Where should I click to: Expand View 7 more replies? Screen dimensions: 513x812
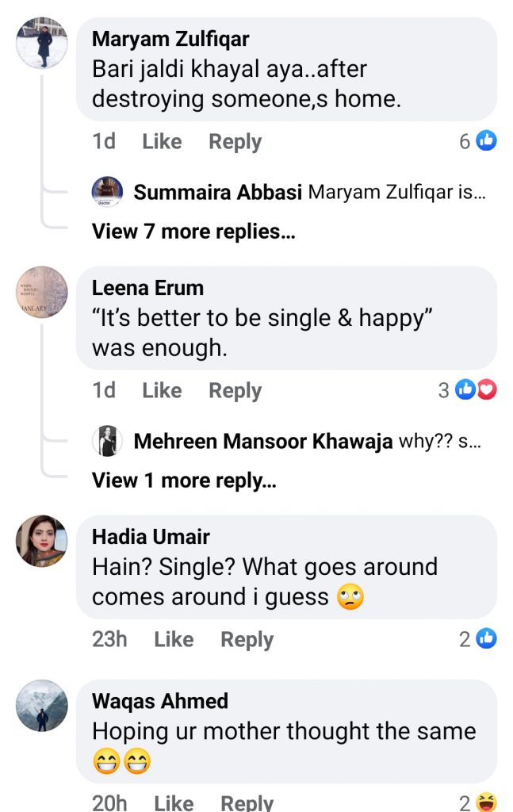[x=188, y=232]
